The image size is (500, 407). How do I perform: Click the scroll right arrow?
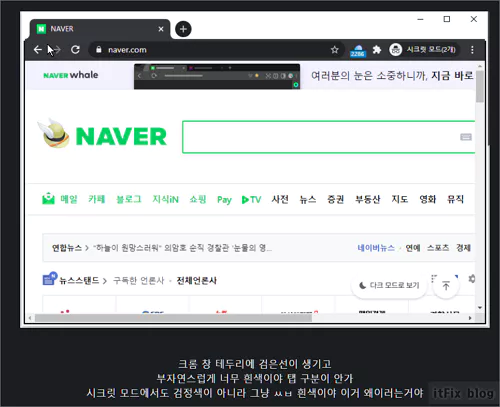470,318
